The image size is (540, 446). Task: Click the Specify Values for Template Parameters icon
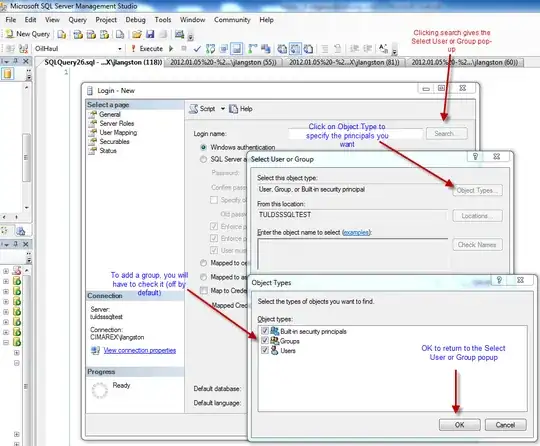pyautogui.click(x=383, y=49)
